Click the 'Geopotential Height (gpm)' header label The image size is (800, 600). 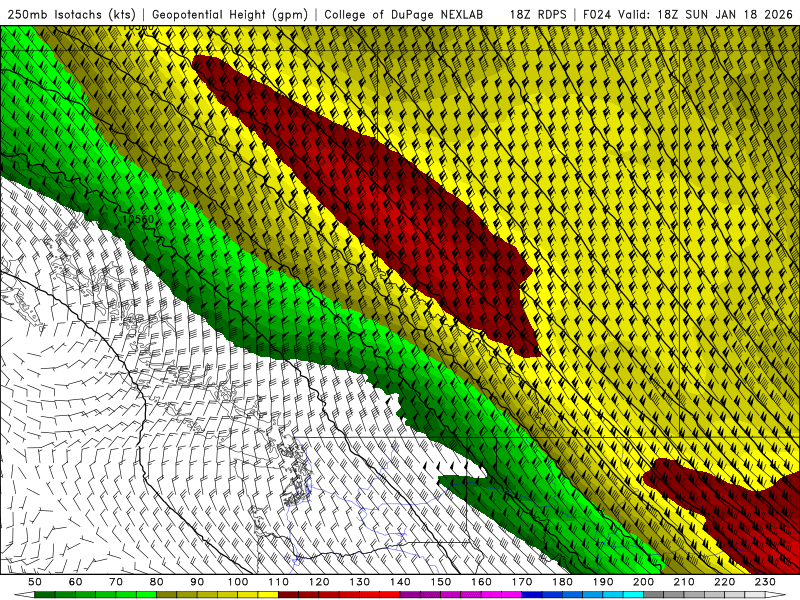point(230,15)
